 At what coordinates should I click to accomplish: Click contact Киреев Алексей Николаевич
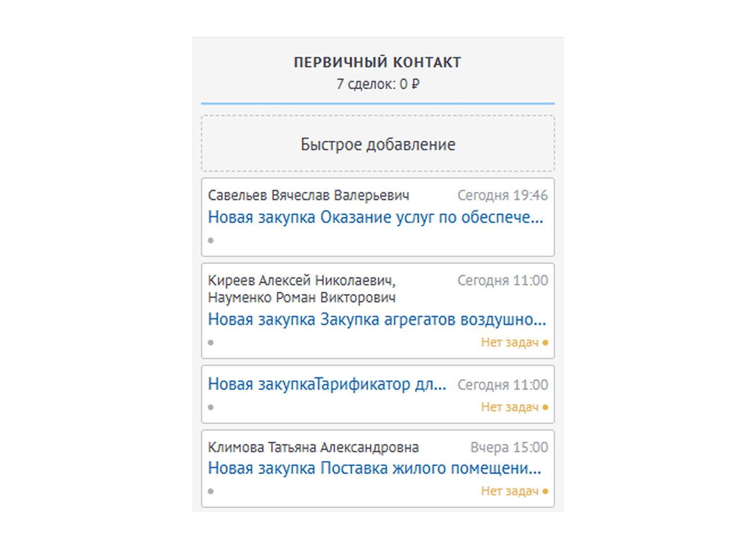pyautogui.click(x=301, y=280)
